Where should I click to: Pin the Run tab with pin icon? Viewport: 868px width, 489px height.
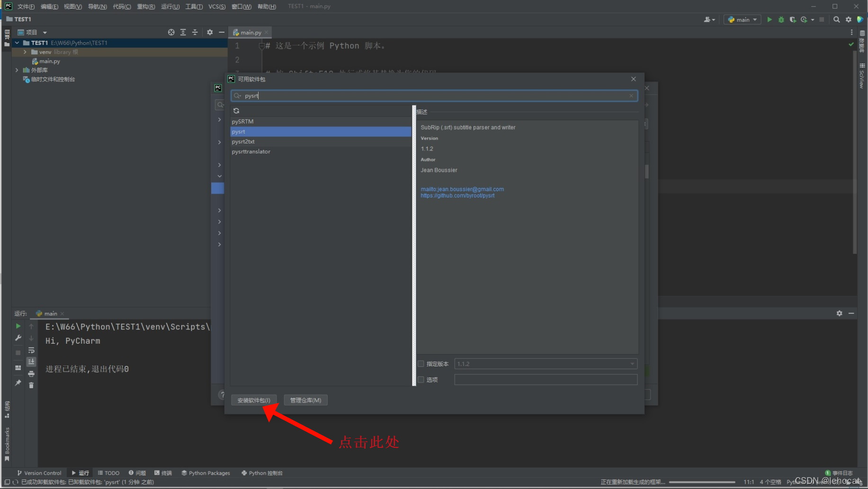click(18, 382)
